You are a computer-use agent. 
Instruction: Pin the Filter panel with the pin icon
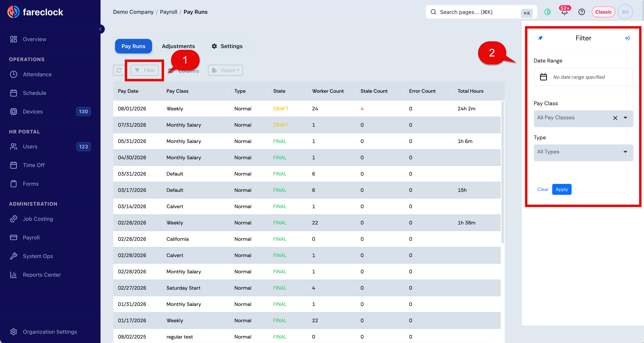pyautogui.click(x=541, y=38)
